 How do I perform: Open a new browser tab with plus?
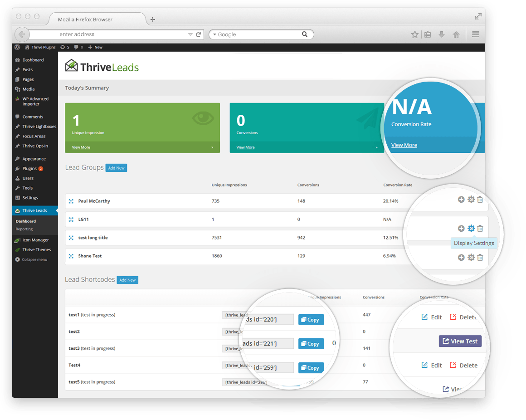click(153, 20)
